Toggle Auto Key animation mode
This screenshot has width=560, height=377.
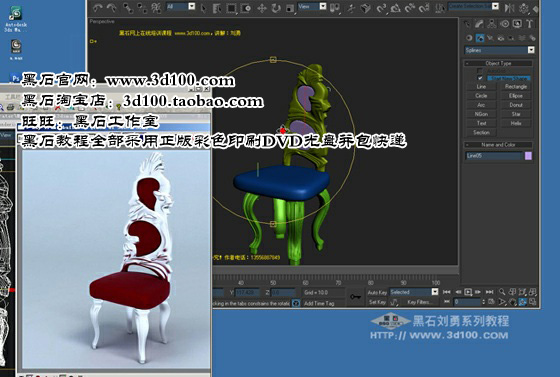point(377,292)
